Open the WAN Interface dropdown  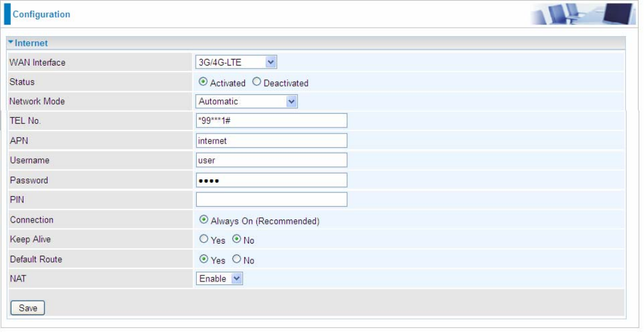click(236, 62)
